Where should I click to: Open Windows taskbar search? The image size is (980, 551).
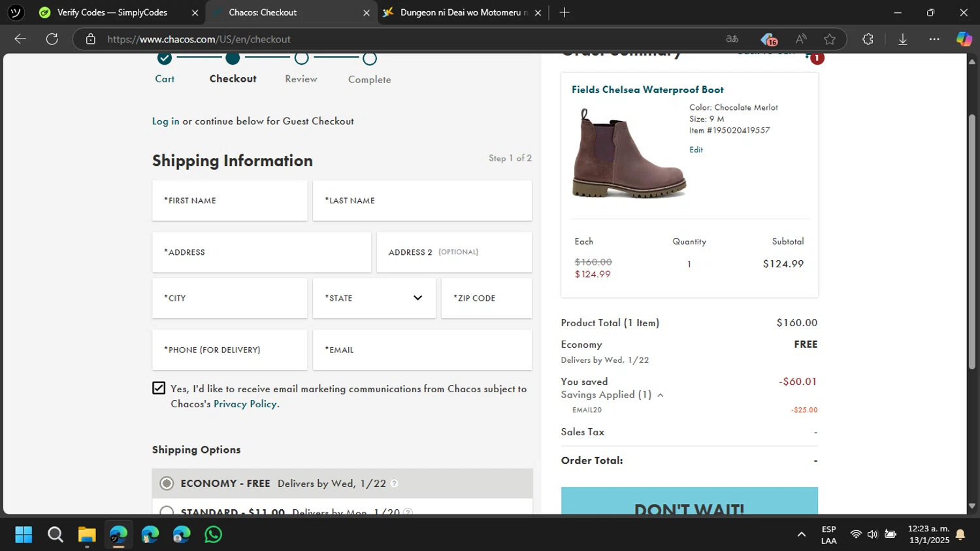tap(56, 535)
